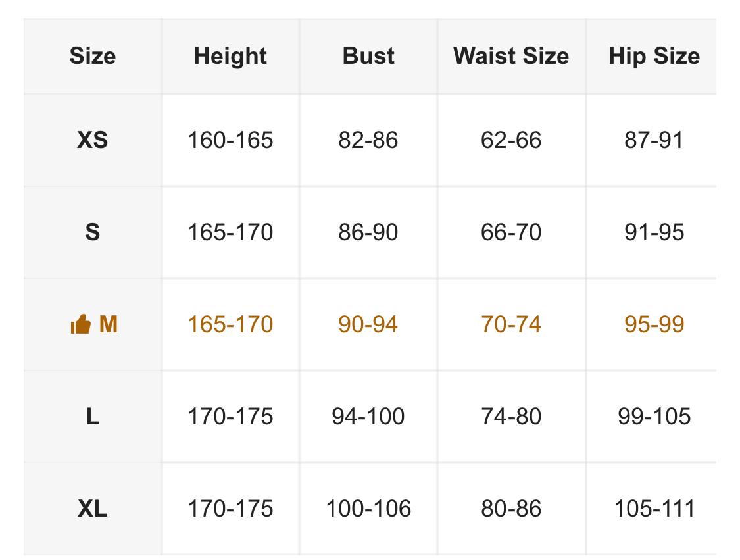The image size is (740, 560).
Task: Click the XS height cell 160-165
Action: [230, 140]
